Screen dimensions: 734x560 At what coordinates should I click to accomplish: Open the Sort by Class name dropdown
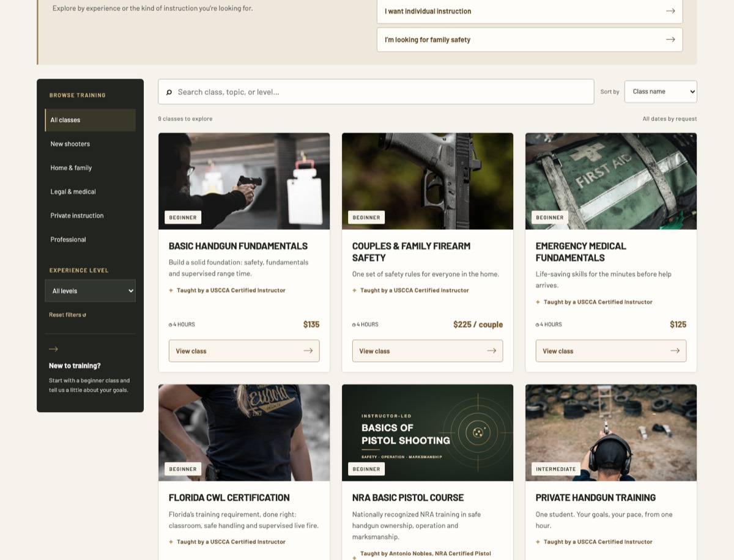pos(661,92)
